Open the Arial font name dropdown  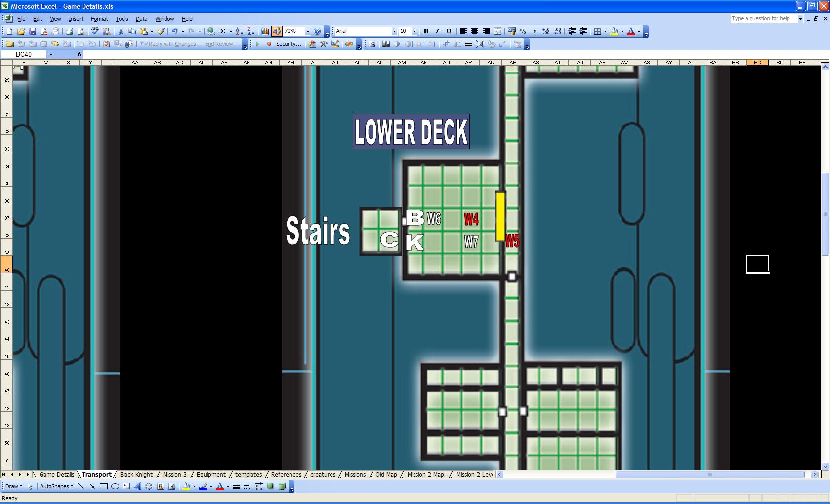[x=394, y=31]
